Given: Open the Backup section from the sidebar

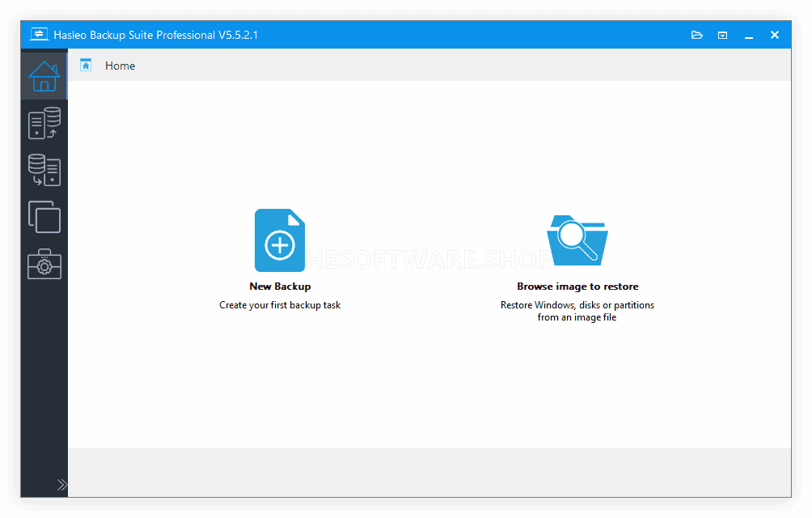Looking at the screenshot, I should point(44,122).
